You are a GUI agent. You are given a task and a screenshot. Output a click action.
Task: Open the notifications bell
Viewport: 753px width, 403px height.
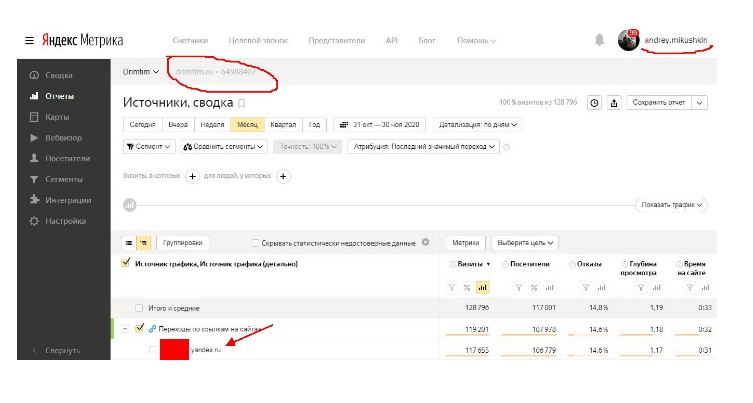coord(599,40)
